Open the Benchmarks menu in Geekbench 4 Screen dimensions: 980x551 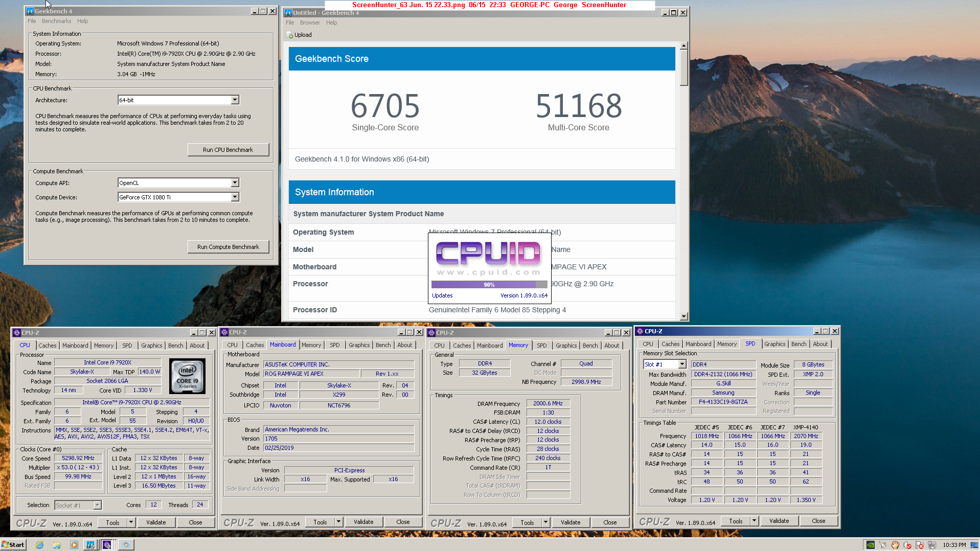point(56,21)
